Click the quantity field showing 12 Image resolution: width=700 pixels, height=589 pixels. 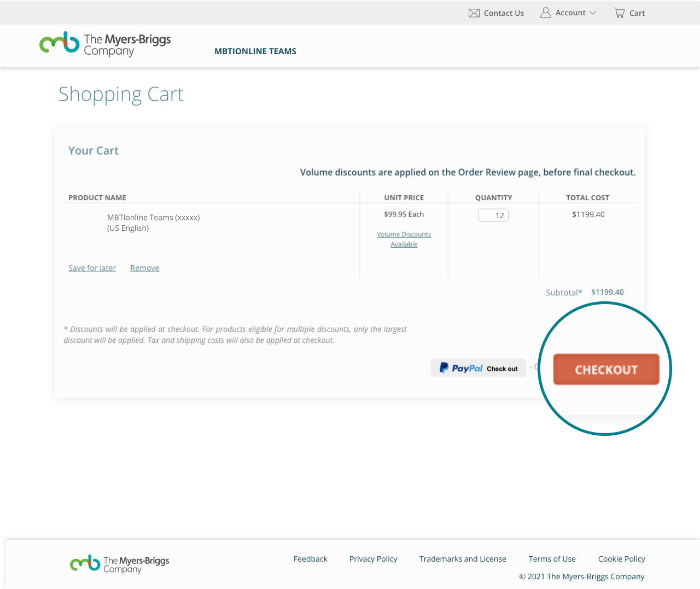tap(494, 215)
